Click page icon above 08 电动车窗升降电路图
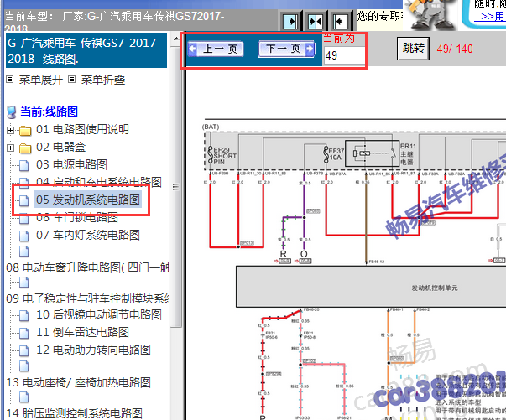Image resolution: width=506 pixels, height=420 pixels. (x=23, y=251)
